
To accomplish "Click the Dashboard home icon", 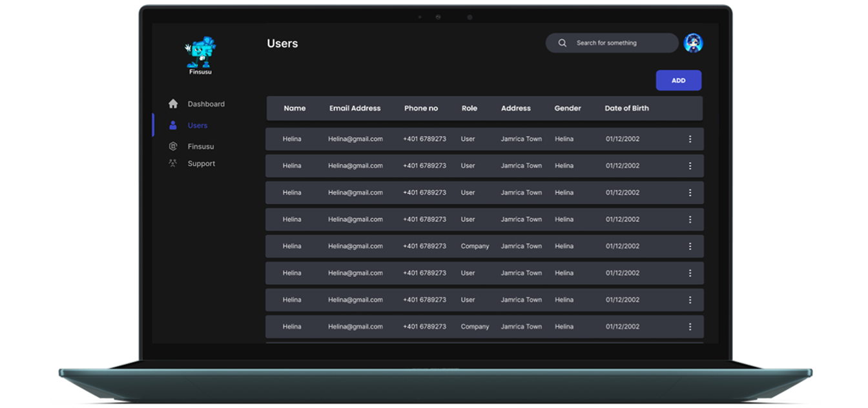I will pyautogui.click(x=173, y=104).
